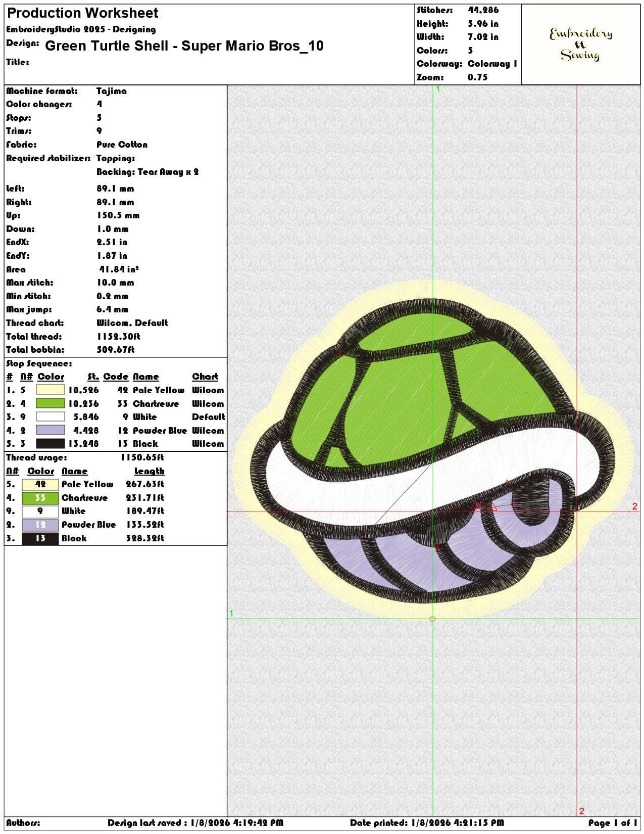Click Chartreuse length 231.71ft
The width and height of the screenshot is (644, 834).
(x=145, y=498)
